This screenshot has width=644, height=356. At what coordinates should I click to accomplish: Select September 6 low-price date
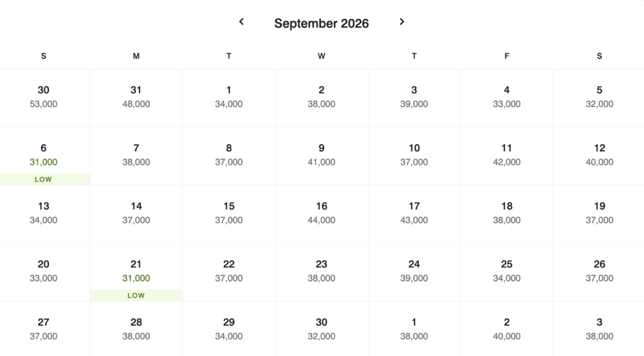(43, 155)
